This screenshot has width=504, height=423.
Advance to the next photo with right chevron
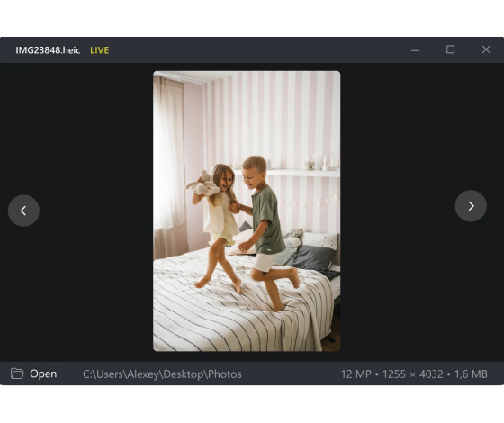click(471, 206)
